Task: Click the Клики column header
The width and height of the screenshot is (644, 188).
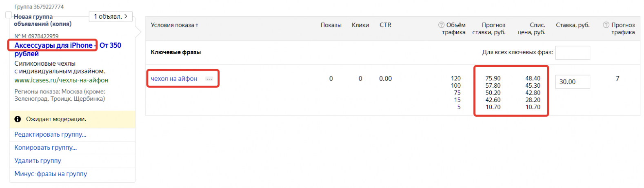Action: 360,25
